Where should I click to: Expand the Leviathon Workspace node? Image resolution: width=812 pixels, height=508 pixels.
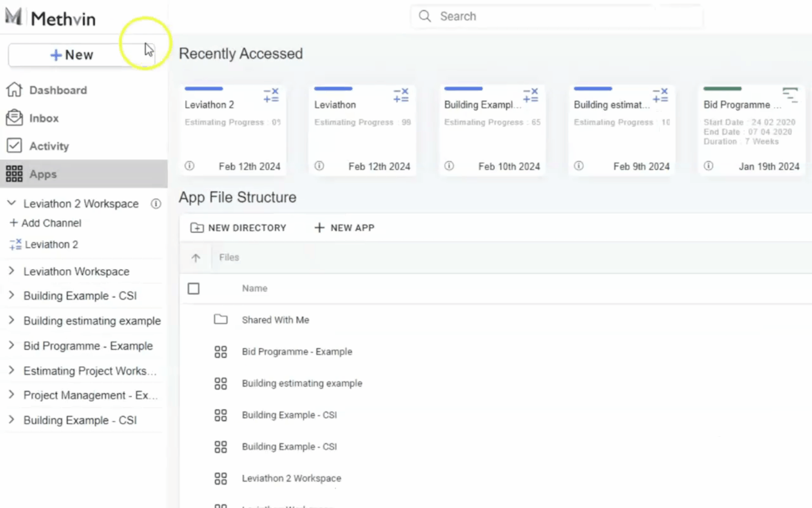12,271
